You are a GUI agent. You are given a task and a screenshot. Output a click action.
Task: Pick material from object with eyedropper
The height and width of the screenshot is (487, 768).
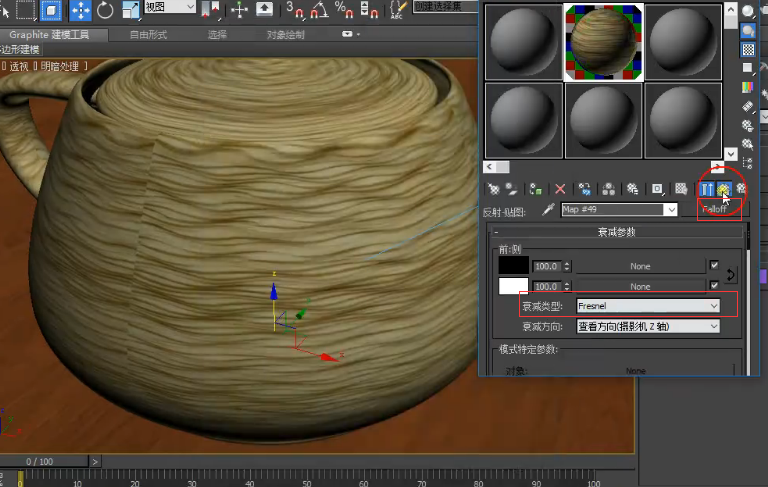point(547,210)
